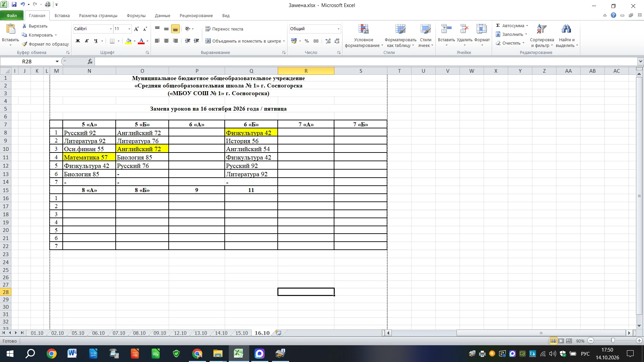Open the help question mark icon
The height and width of the screenshot is (362, 644).
[613, 15]
